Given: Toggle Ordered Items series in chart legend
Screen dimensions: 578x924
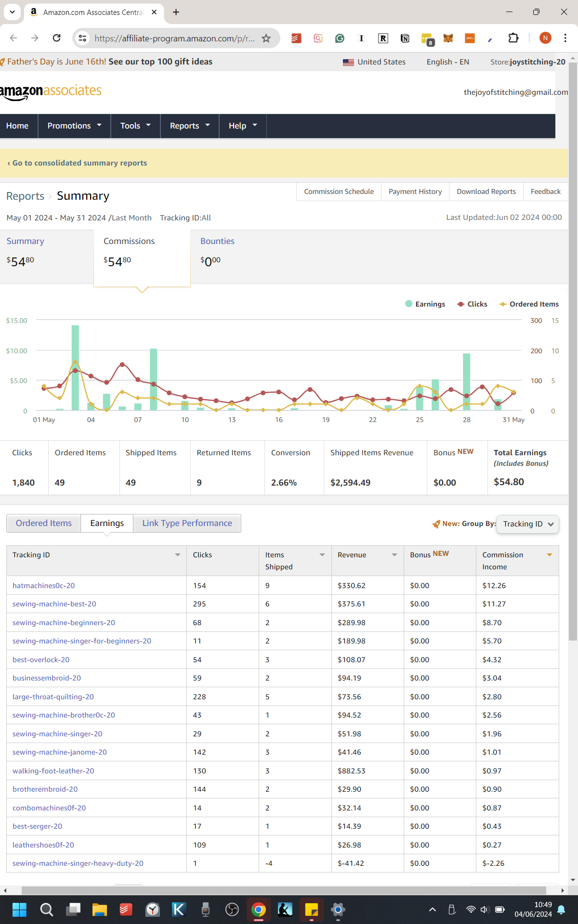Looking at the screenshot, I should pyautogui.click(x=529, y=304).
